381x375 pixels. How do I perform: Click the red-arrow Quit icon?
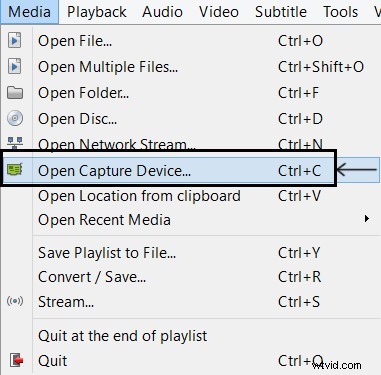click(x=16, y=360)
